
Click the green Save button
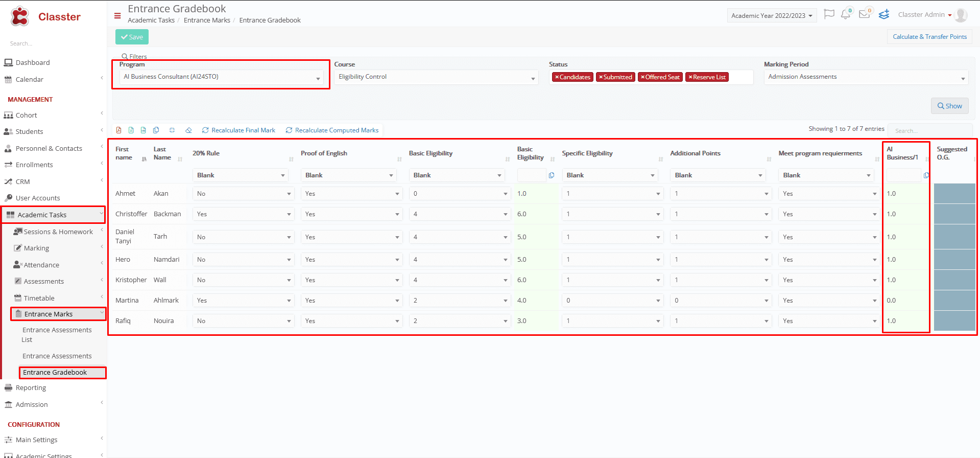click(132, 37)
